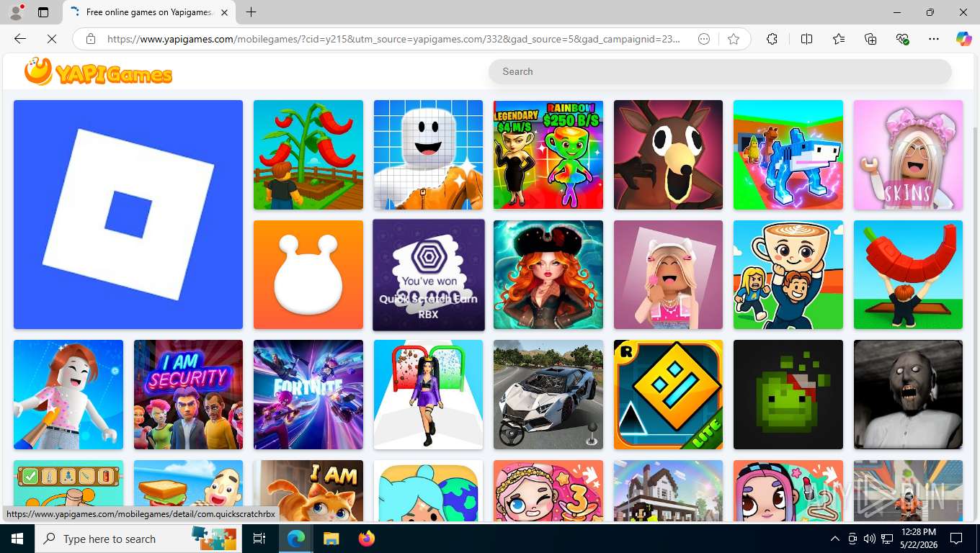
Task: Open the giant red chili lifting game
Action: coord(908,275)
